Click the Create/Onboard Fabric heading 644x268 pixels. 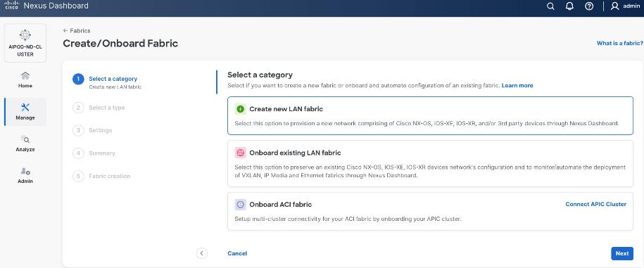click(x=120, y=43)
